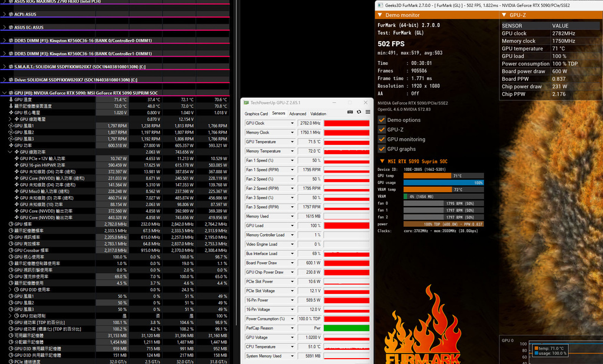The height and width of the screenshot is (364, 603).
Task: Collapse FurMark GPU-Z sensor panel triangle
Action: click(504, 15)
